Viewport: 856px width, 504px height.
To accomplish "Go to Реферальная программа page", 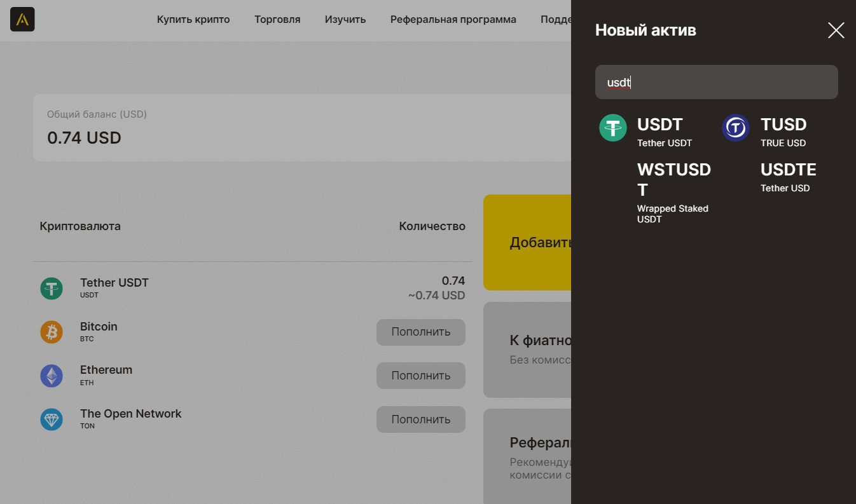I will (453, 20).
